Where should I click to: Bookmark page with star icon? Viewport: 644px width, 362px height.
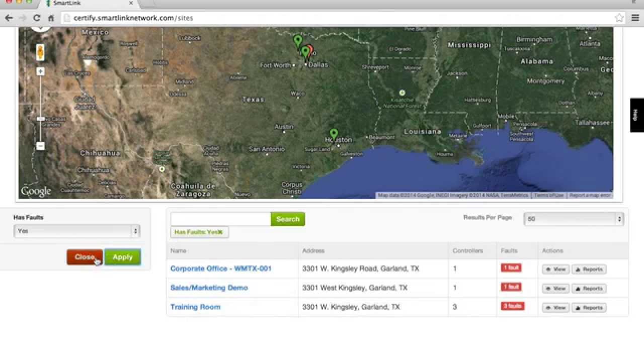pyautogui.click(x=619, y=18)
